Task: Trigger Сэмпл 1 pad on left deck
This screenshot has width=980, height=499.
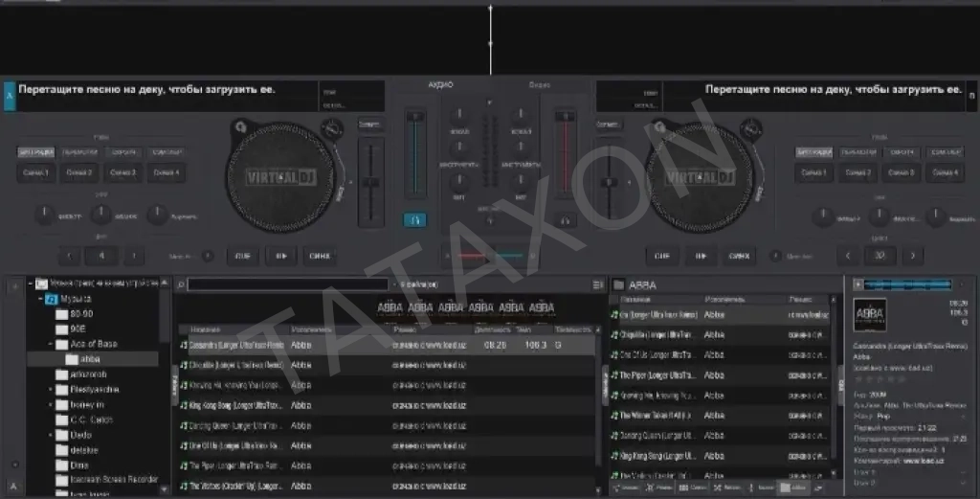Action: click(35, 172)
